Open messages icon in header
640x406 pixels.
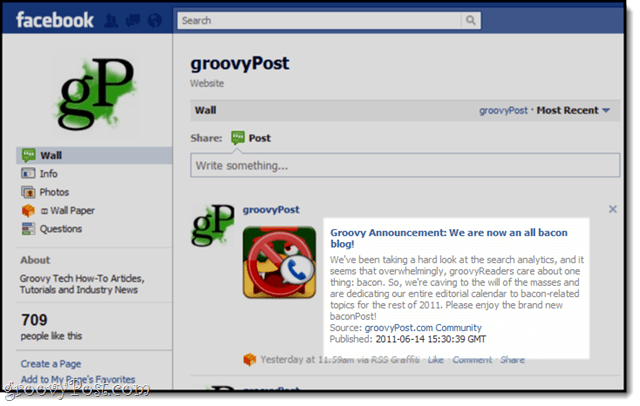pos(133,20)
